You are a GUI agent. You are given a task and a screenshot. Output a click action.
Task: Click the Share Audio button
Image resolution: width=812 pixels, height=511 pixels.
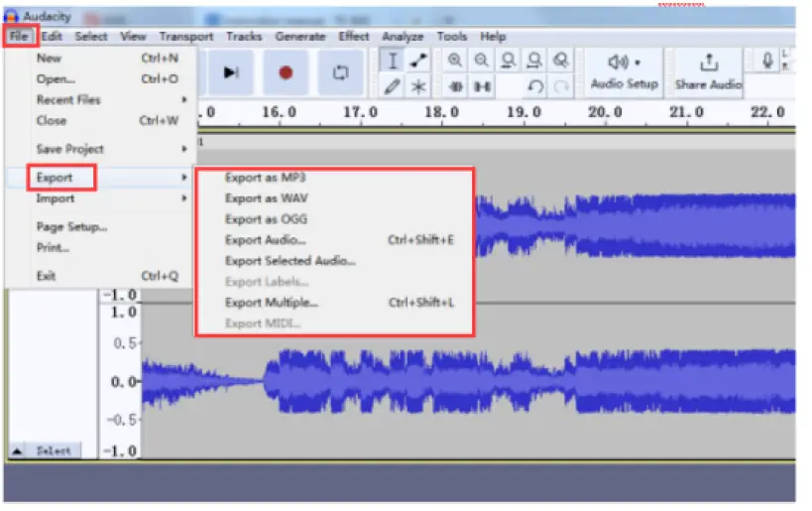click(708, 71)
